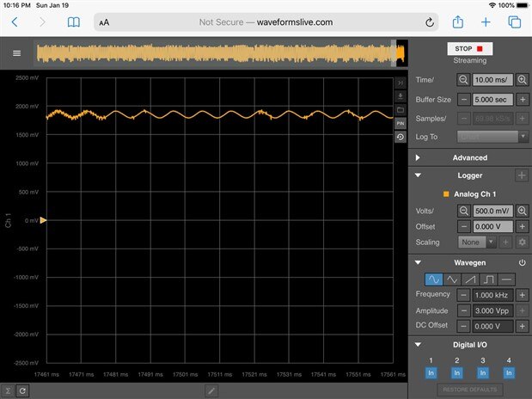The image size is (532, 399).
Task: Open Safari bookmarks in browser toolbar
Action: pos(74,22)
